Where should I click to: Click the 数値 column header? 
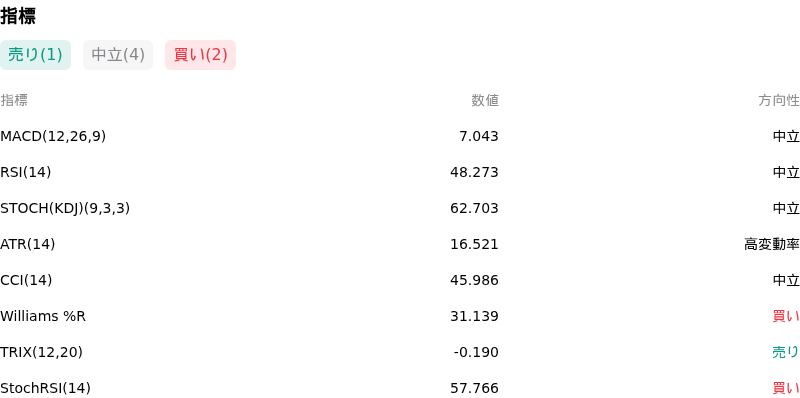(485, 101)
